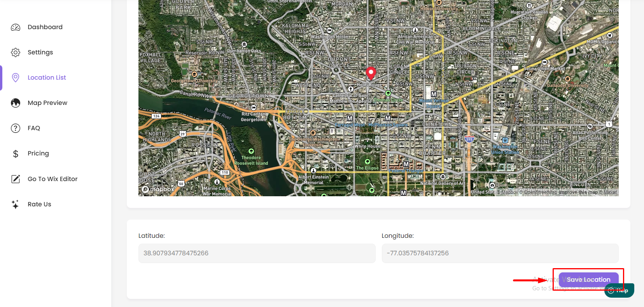This screenshot has height=307, width=644.
Task: Click the Go To Wix Editor pencil icon
Action: click(16, 179)
